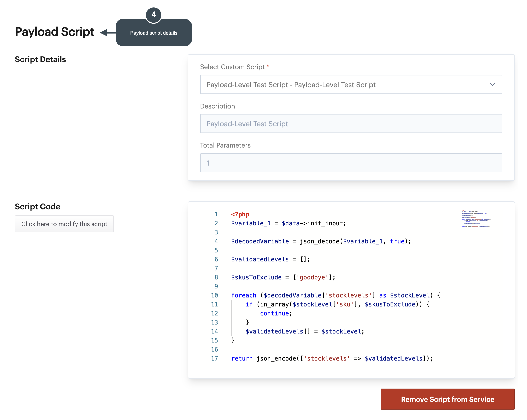Click the Payload Script heading

(x=55, y=32)
